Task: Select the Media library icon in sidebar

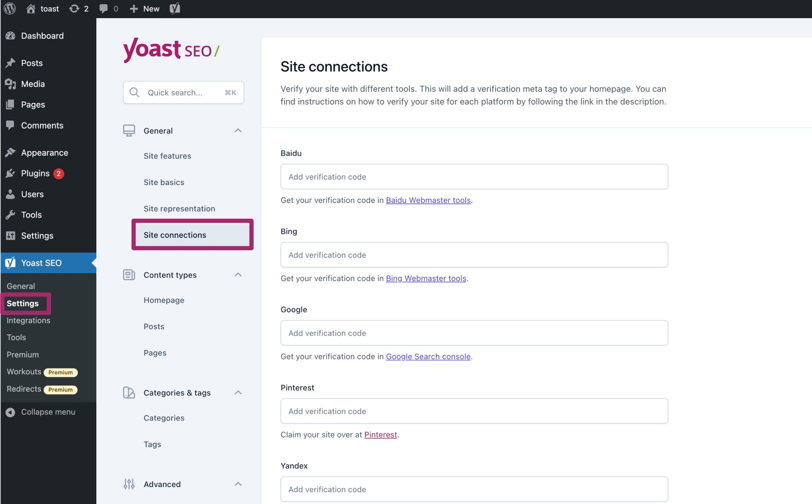Action: coord(11,84)
